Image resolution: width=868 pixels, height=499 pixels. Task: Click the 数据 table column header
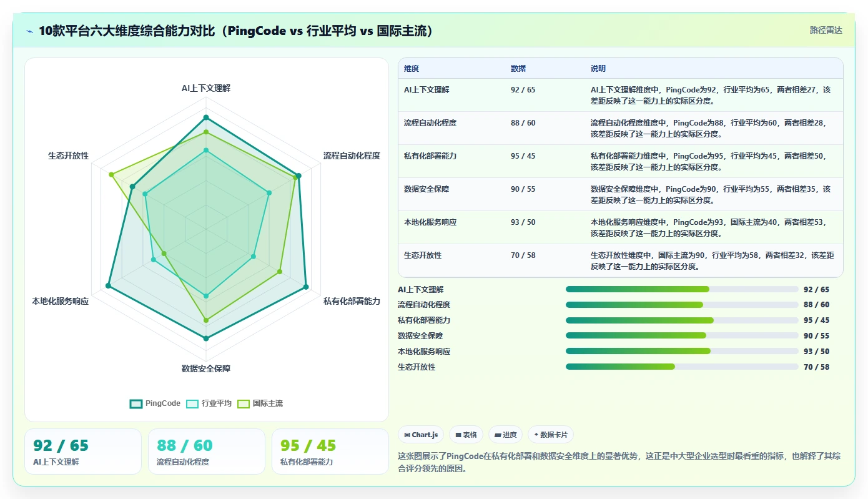pyautogui.click(x=518, y=68)
